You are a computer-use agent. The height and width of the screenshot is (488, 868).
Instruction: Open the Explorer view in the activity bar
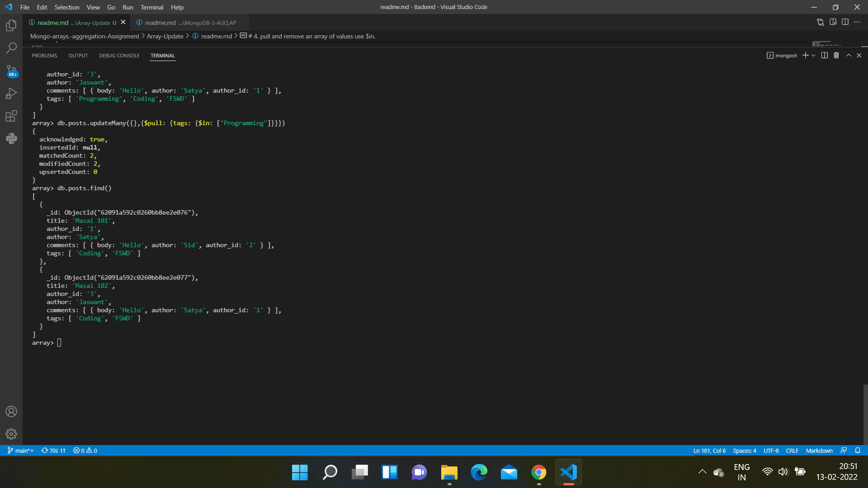point(11,26)
